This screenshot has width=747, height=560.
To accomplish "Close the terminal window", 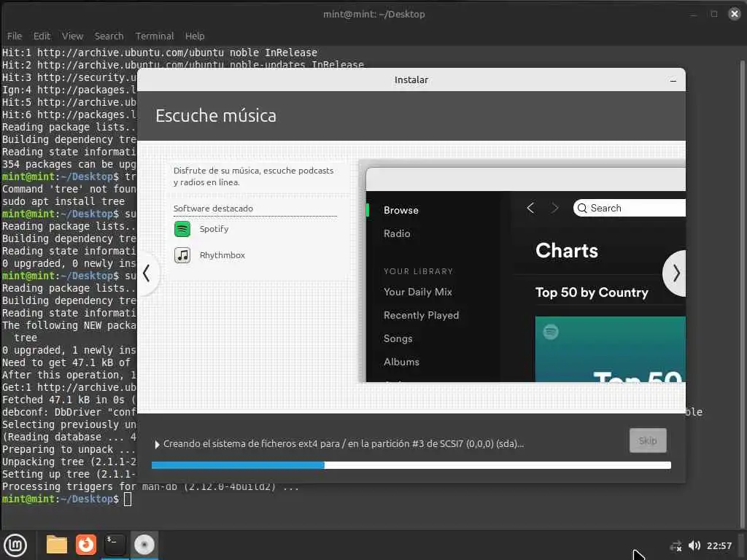I will pos(734,14).
